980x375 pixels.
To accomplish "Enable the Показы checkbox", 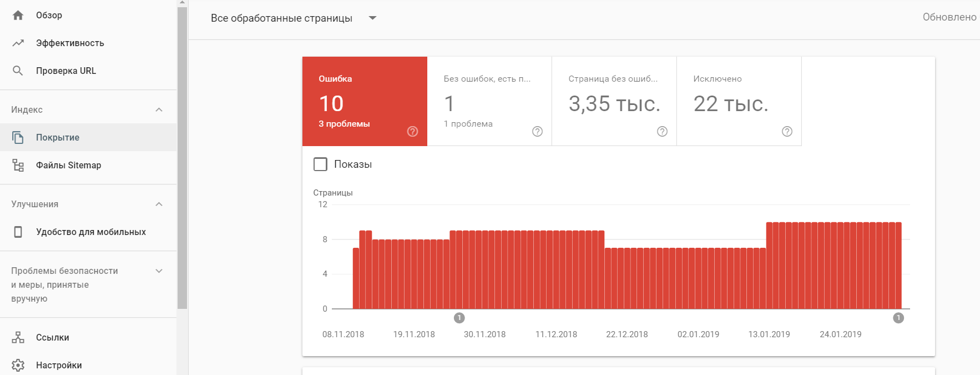I will coord(320,164).
